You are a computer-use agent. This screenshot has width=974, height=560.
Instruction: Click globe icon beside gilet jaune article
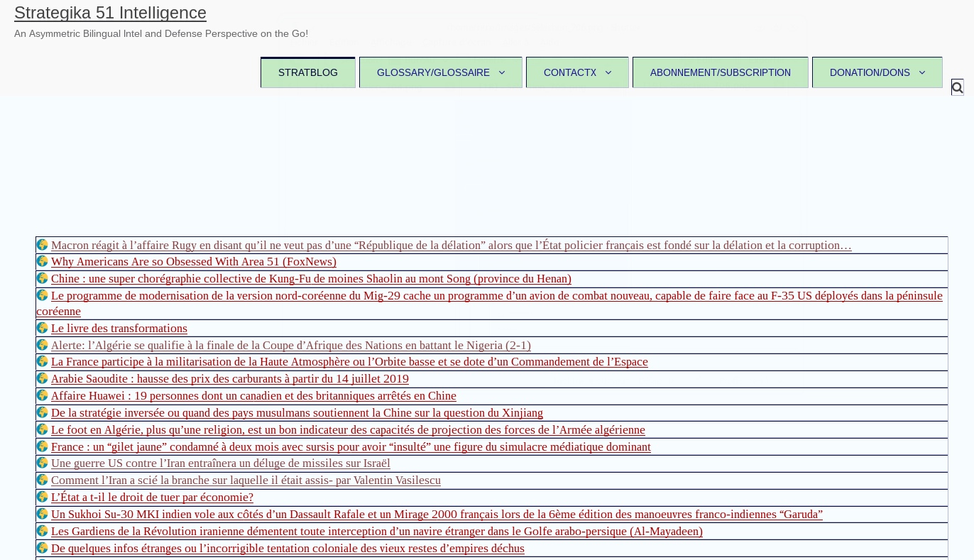pyautogui.click(x=43, y=446)
